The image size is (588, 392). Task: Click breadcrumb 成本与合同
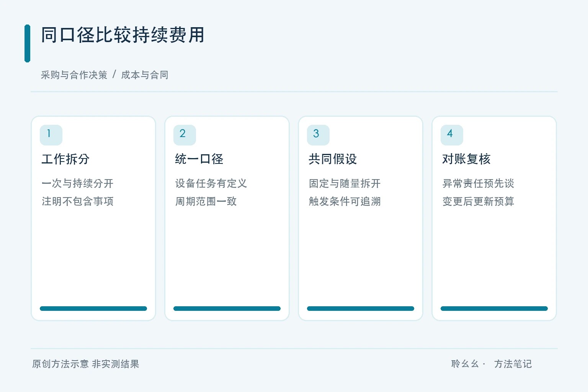tap(145, 75)
